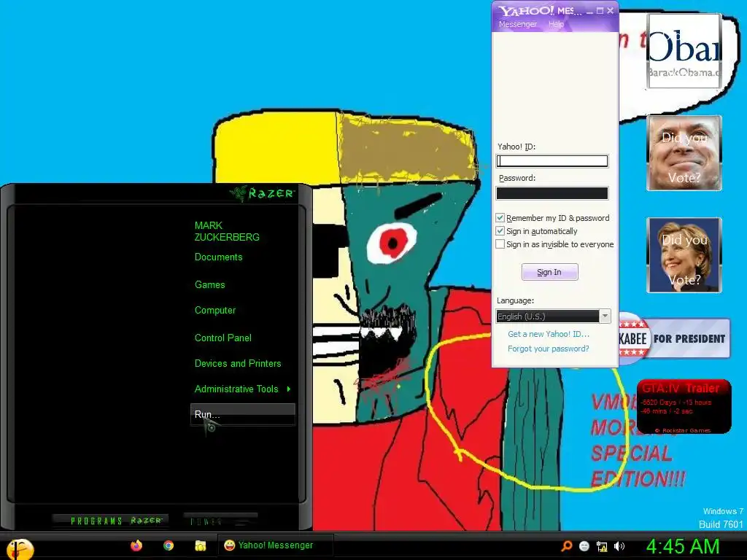This screenshot has width=747, height=560.
Task: Click the orange search tray icon
Action: pyautogui.click(x=566, y=546)
